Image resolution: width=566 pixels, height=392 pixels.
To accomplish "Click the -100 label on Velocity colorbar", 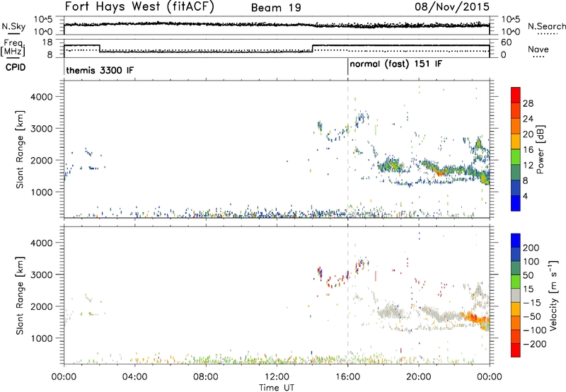I will click(x=535, y=330).
